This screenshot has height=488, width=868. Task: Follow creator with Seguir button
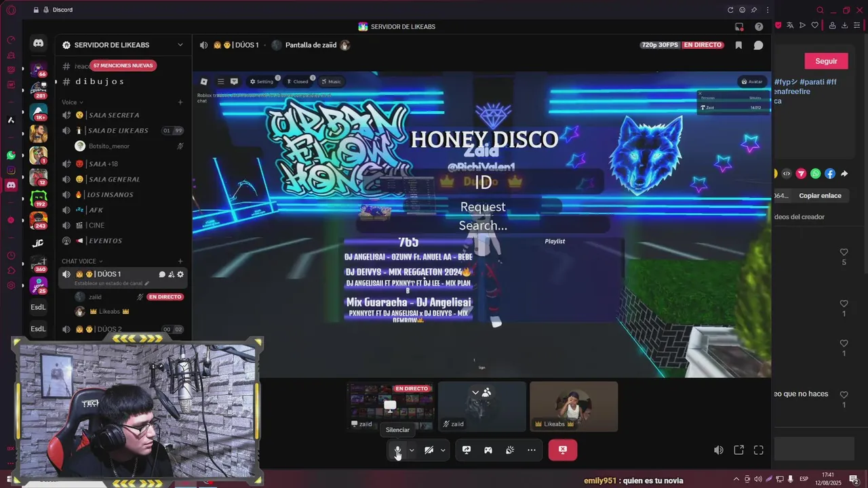coord(826,61)
